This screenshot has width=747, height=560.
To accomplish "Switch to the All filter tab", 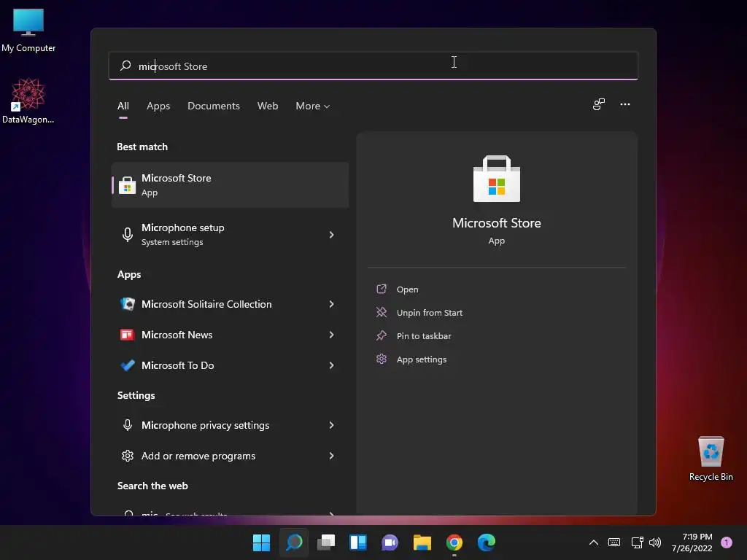I will 123,106.
